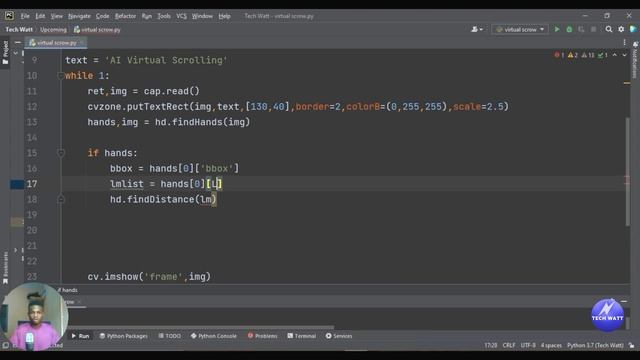
Task: Open the Help menu
Action: click(x=224, y=16)
